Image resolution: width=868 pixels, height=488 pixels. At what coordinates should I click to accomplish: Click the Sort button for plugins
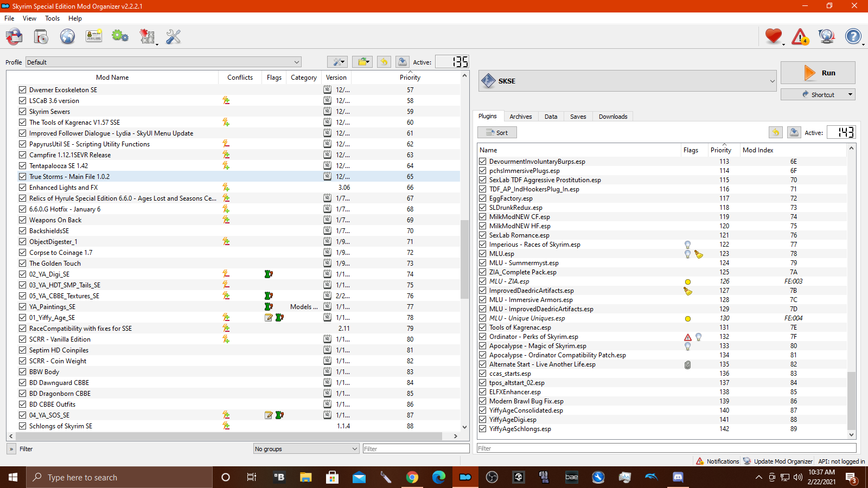[497, 132]
